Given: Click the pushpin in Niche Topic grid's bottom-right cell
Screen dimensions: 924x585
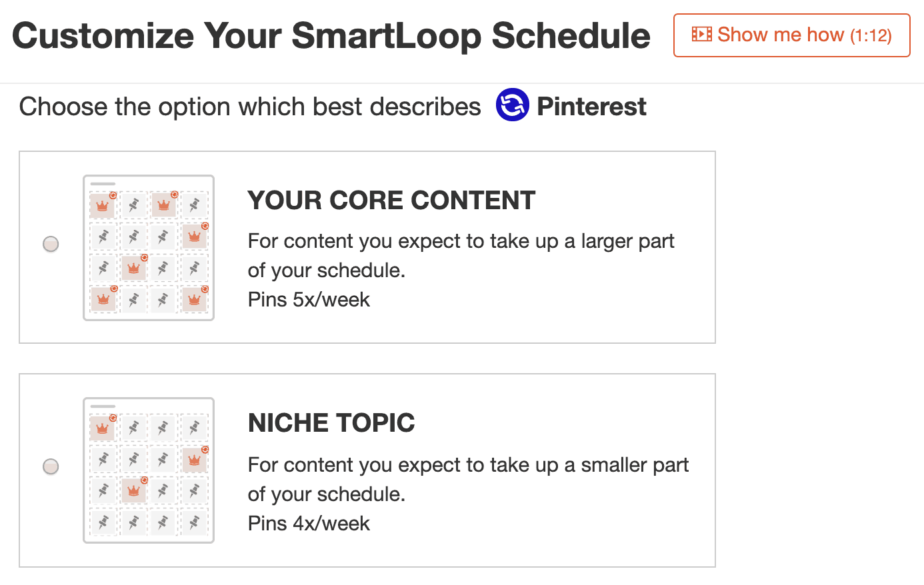Looking at the screenshot, I should (195, 522).
